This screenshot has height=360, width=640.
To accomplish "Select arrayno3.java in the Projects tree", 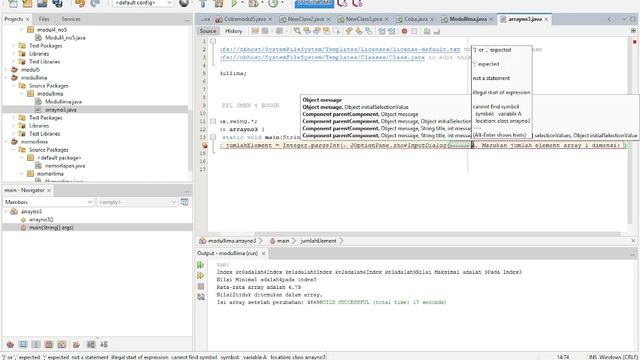I will point(60,110).
